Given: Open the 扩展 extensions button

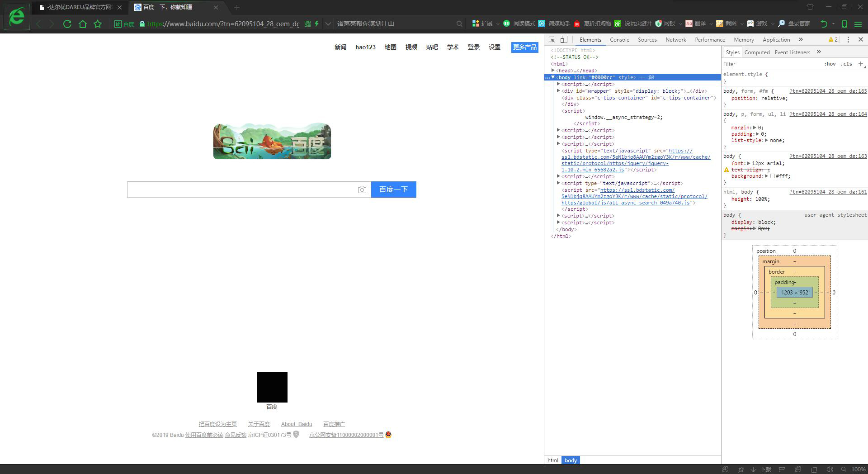Looking at the screenshot, I should click(482, 24).
